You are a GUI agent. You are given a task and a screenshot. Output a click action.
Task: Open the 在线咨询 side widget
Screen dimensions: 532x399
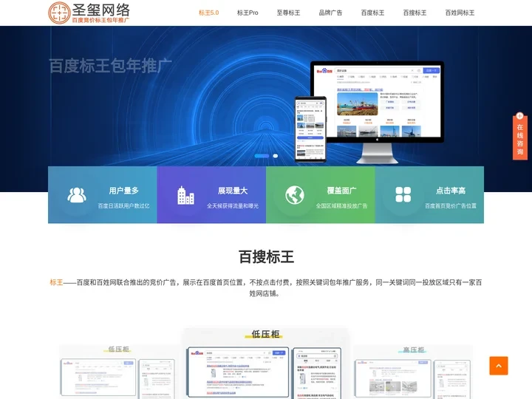click(x=519, y=138)
